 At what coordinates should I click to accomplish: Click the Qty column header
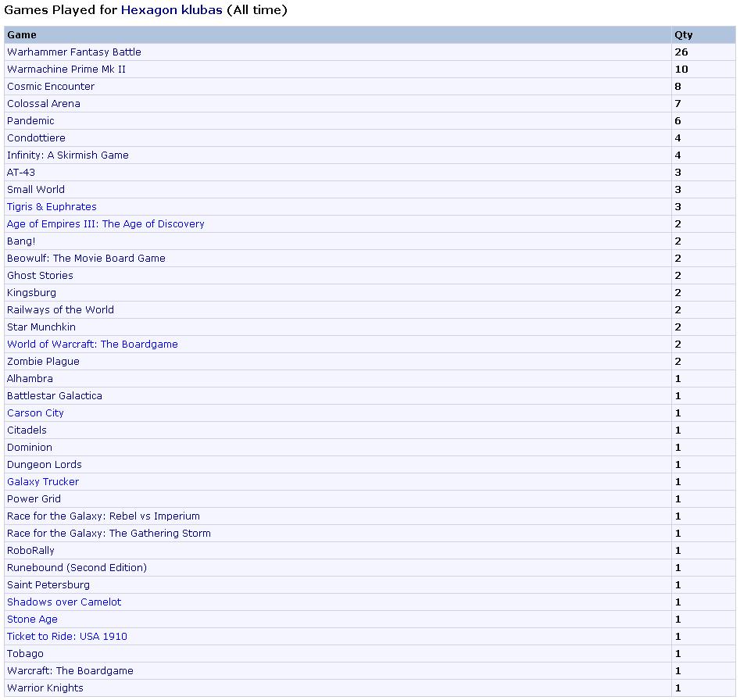(683, 35)
